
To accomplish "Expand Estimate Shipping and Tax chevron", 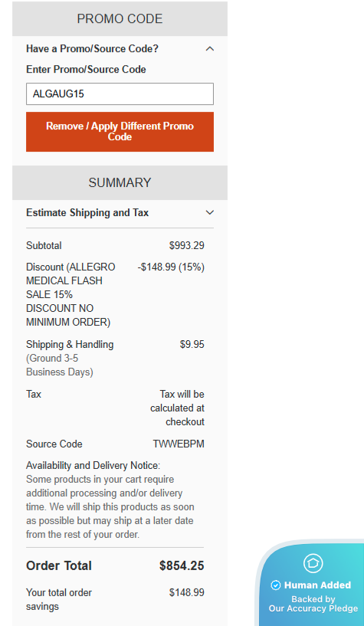I will point(209,212).
